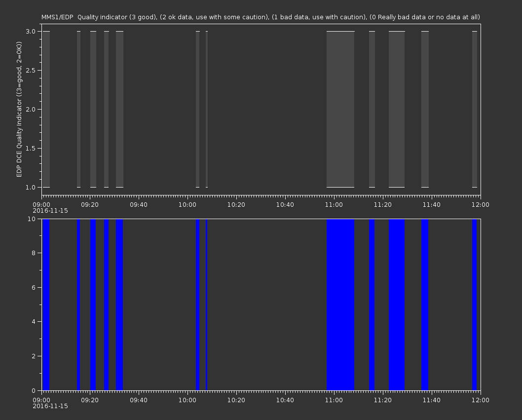Click the 12:00 time label under lower plot
522x420 pixels.
(x=481, y=400)
